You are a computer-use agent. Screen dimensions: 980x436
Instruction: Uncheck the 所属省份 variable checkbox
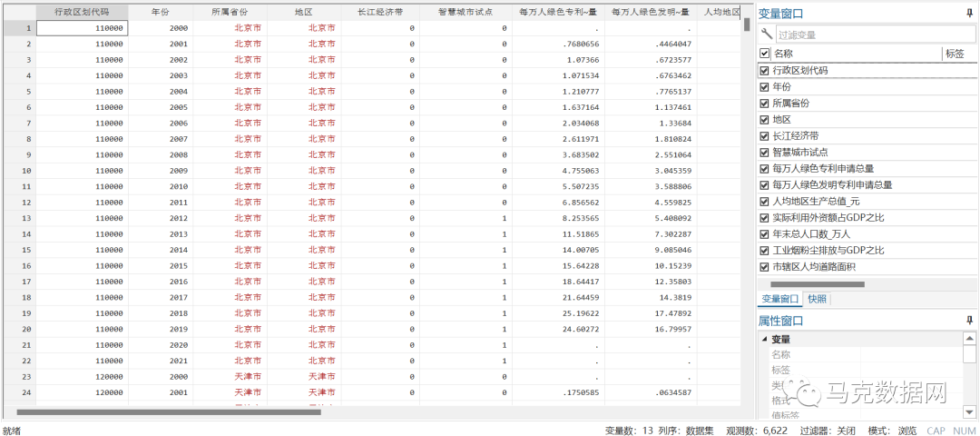click(764, 104)
